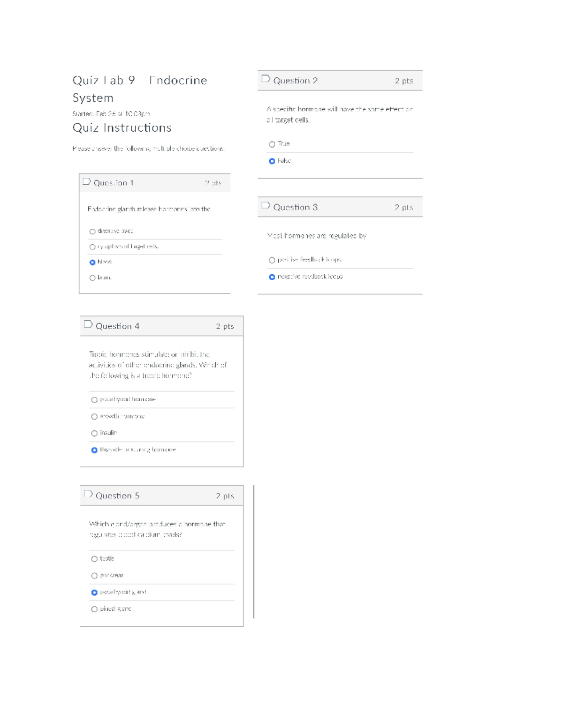
Task: Select 'negative feedback loops' radio button
Action: 272,277
